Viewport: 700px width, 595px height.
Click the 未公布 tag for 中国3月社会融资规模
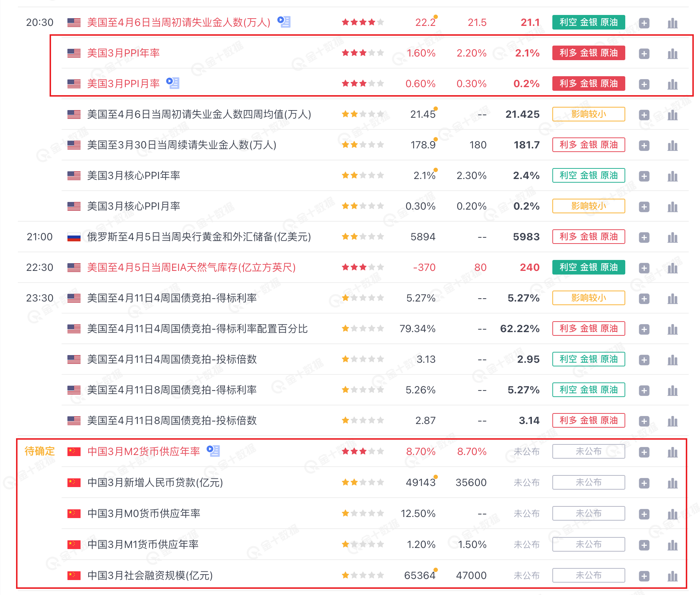(x=588, y=575)
